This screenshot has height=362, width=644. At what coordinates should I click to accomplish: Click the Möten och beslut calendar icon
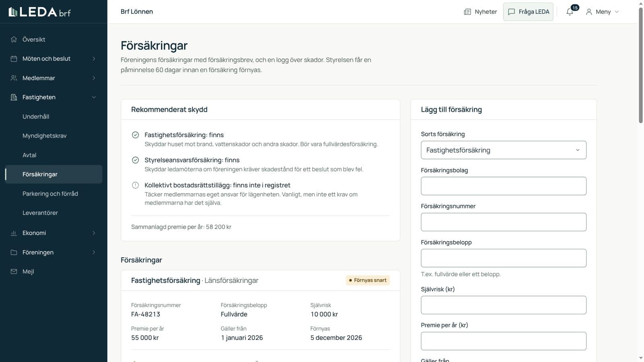14,59
